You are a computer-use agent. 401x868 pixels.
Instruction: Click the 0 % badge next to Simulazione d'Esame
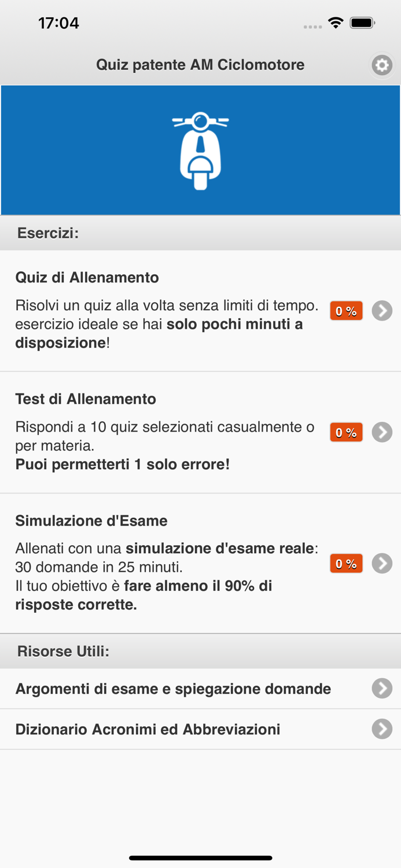[346, 562]
